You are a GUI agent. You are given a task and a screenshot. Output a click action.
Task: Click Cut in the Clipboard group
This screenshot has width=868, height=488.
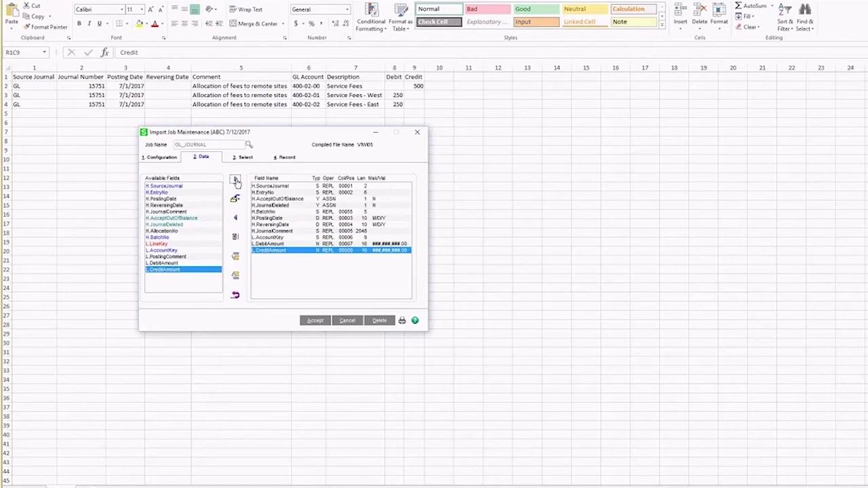click(x=31, y=5)
